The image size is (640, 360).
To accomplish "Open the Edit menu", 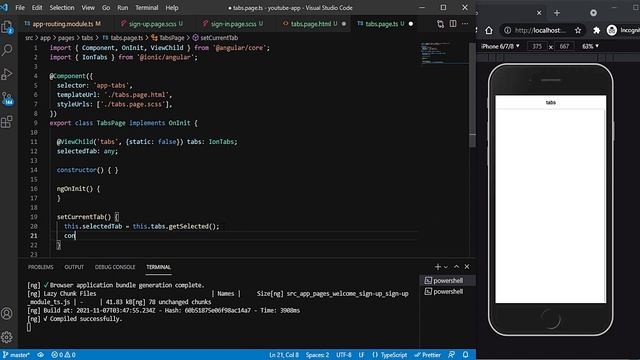I will (37, 8).
